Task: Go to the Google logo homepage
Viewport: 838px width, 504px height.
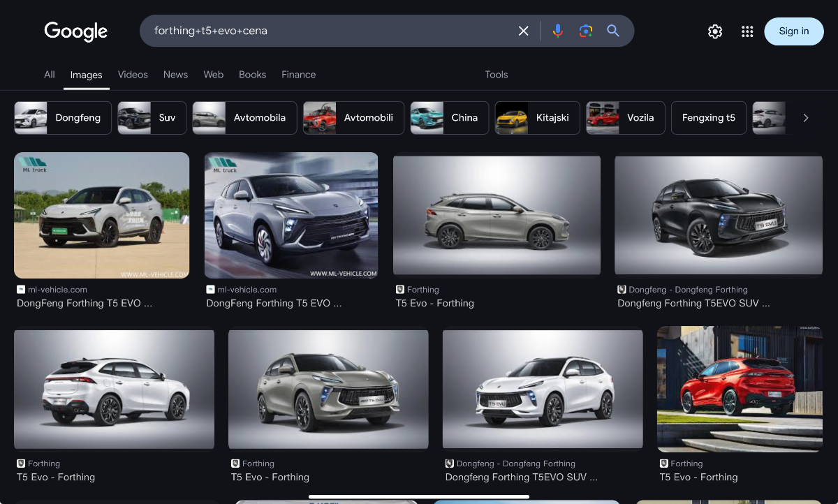Action: click(x=75, y=31)
